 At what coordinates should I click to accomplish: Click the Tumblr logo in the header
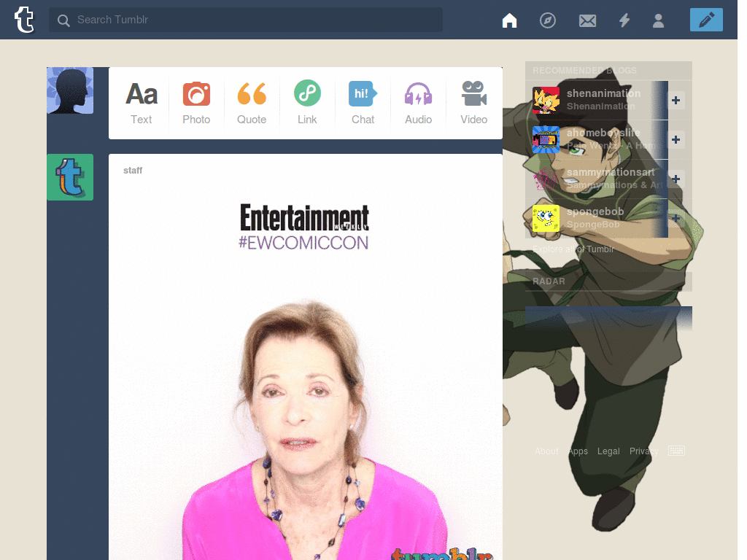24,20
